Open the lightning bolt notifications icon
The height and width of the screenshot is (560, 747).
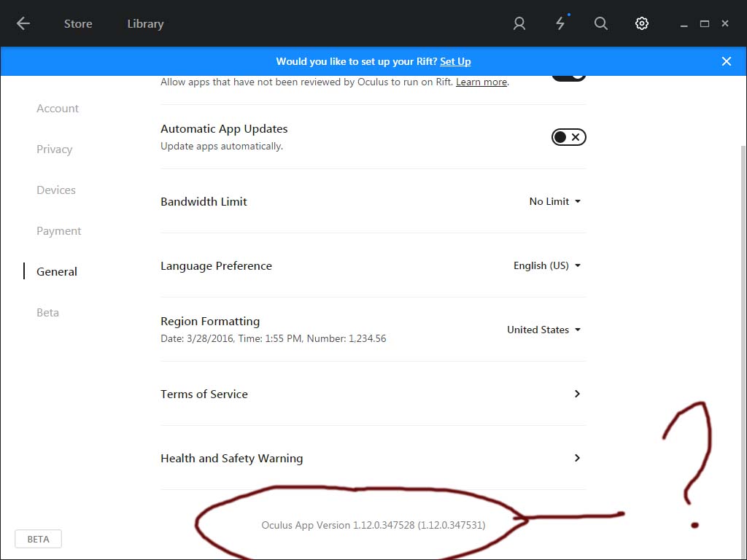pos(561,23)
